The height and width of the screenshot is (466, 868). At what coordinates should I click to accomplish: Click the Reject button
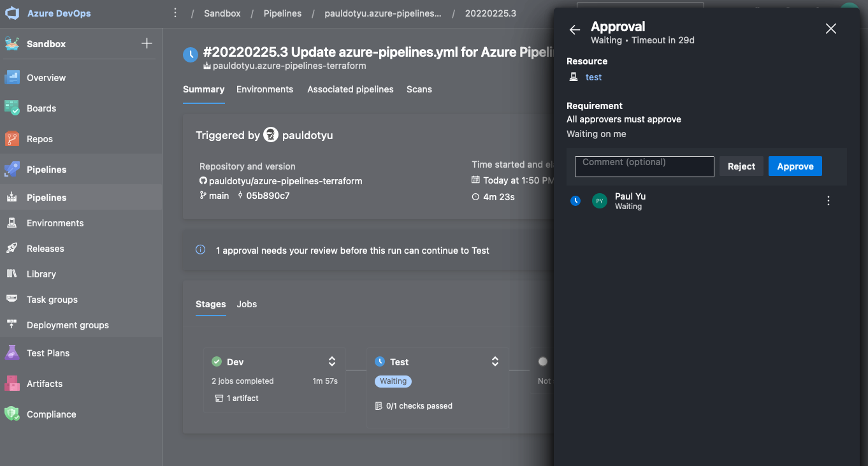click(x=741, y=166)
